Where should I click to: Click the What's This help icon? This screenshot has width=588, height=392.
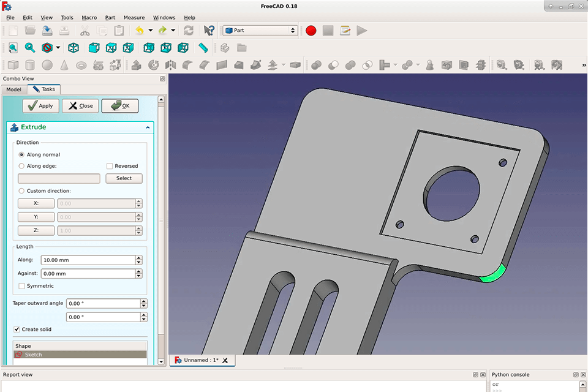pyautogui.click(x=209, y=30)
